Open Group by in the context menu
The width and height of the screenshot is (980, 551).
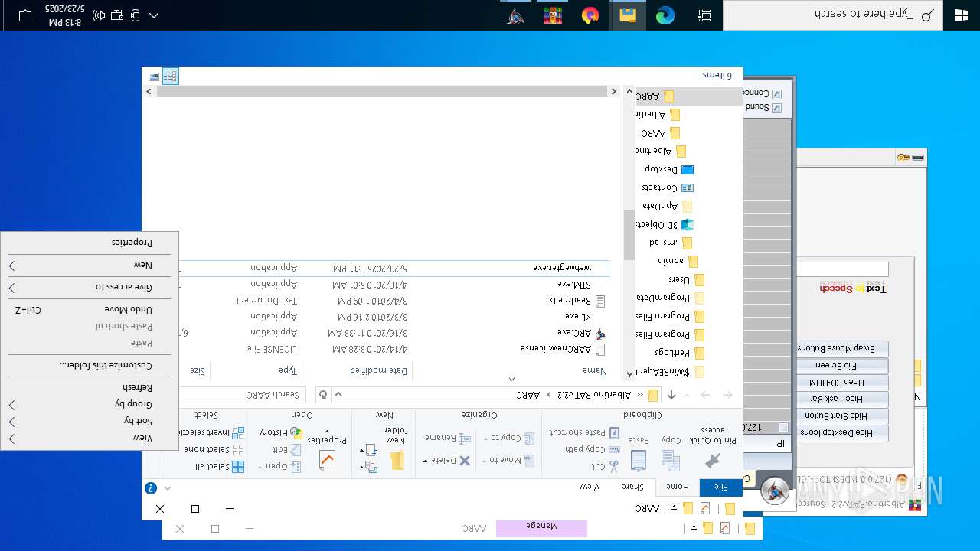click(x=90, y=404)
